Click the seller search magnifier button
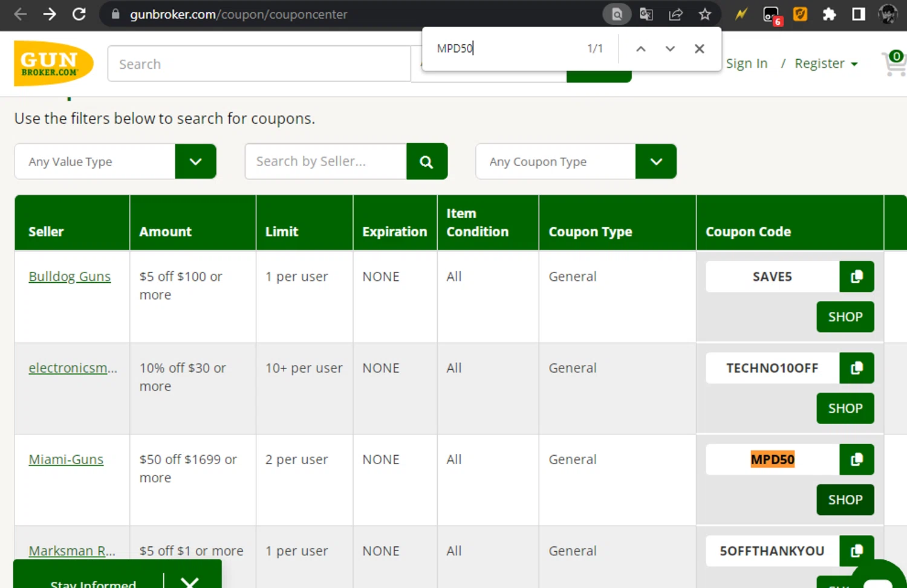 coord(426,162)
